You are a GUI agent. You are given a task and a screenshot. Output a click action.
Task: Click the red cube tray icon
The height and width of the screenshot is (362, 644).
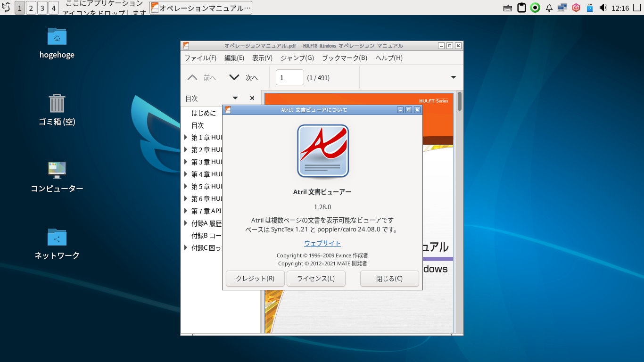576,8
